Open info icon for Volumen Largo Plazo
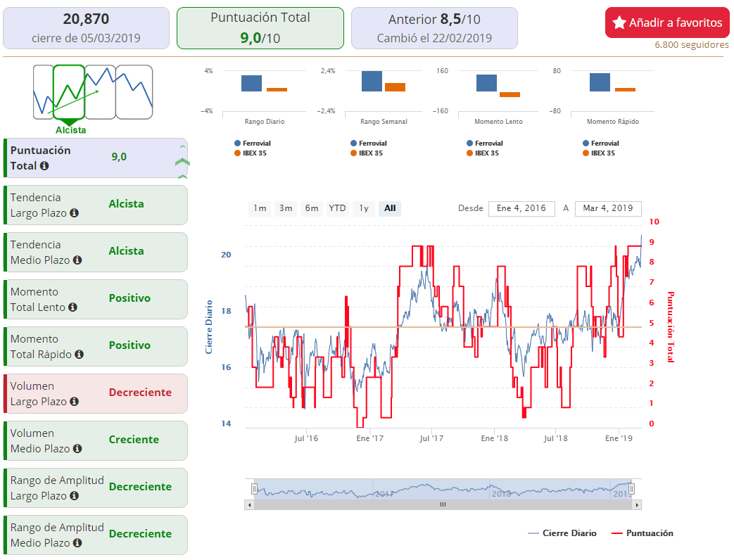734x560 pixels. (74, 402)
